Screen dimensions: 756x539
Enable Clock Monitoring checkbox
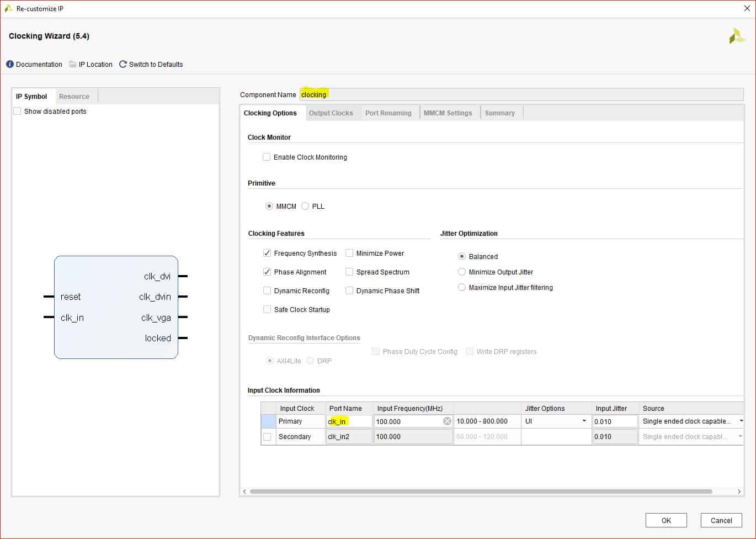(267, 157)
